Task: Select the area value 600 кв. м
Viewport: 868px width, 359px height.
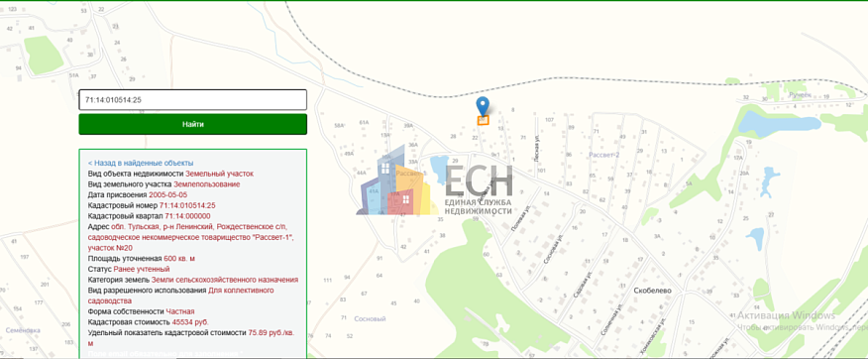Action: [x=179, y=259]
